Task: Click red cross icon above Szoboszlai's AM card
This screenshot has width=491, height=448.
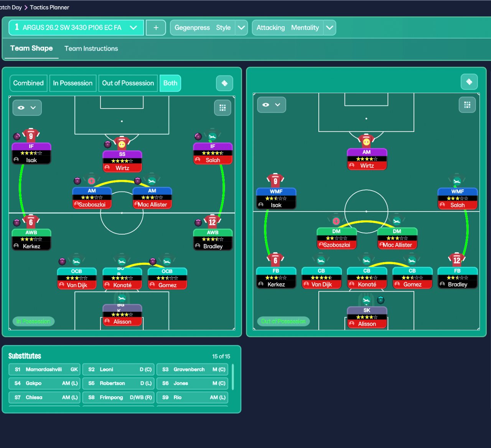Action: click(91, 181)
